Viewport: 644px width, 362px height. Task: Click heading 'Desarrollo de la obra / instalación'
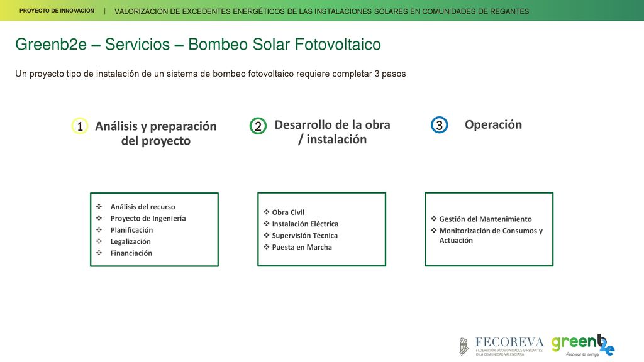pyautogui.click(x=332, y=132)
